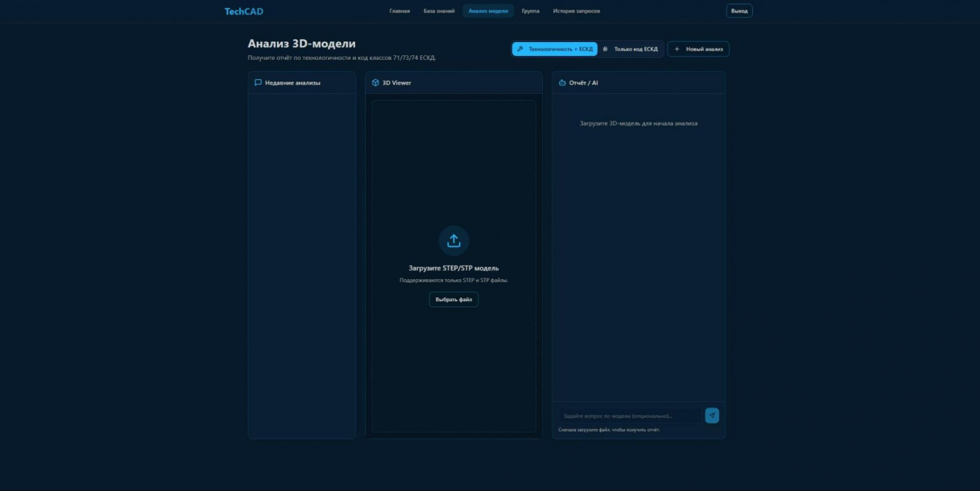Viewport: 980px width, 491px height.
Task: Go to the Главная page
Action: [400, 11]
